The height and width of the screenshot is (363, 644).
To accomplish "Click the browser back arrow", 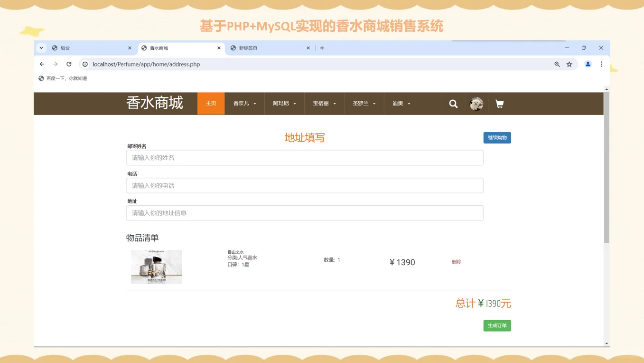I will pos(42,64).
